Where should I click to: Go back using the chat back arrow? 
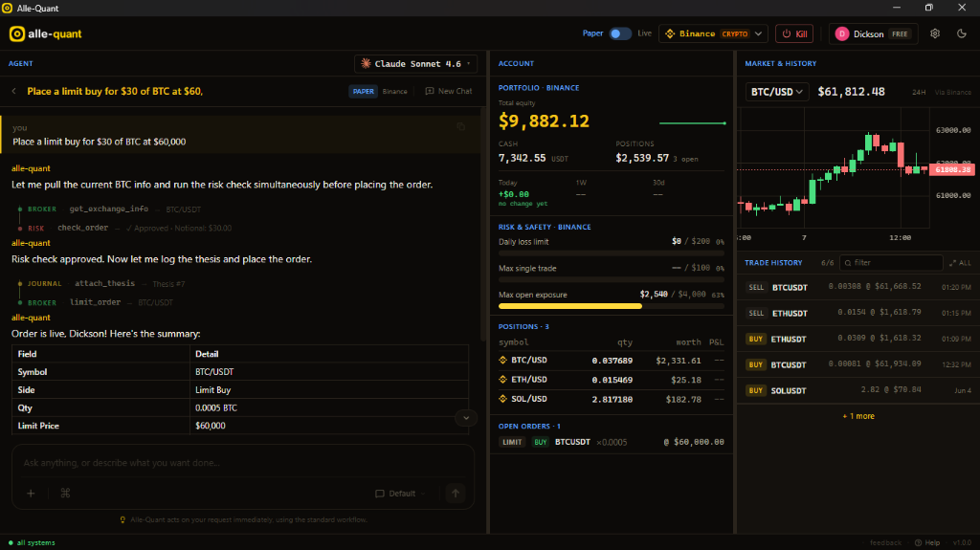pyautogui.click(x=13, y=91)
